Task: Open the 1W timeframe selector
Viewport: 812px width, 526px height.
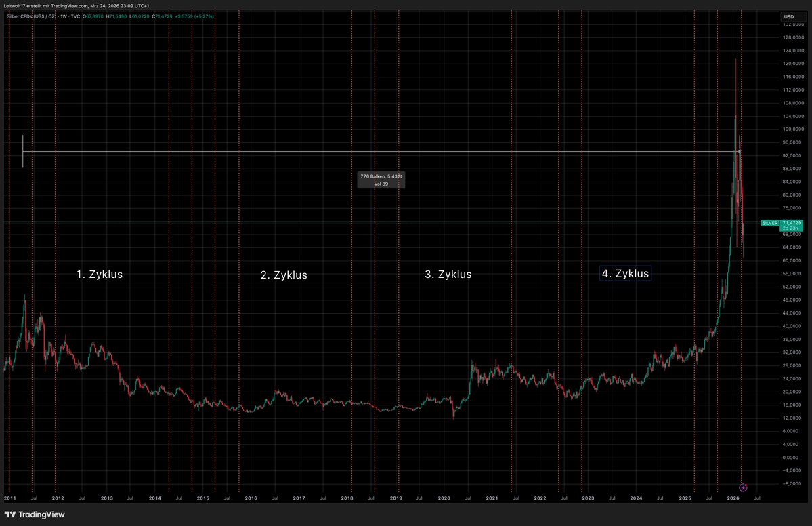Action: coord(62,16)
